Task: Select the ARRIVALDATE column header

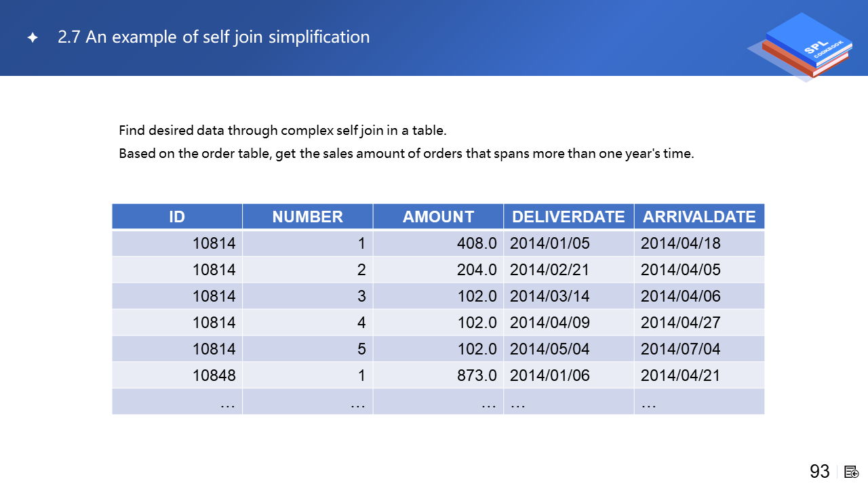Action: (x=699, y=217)
